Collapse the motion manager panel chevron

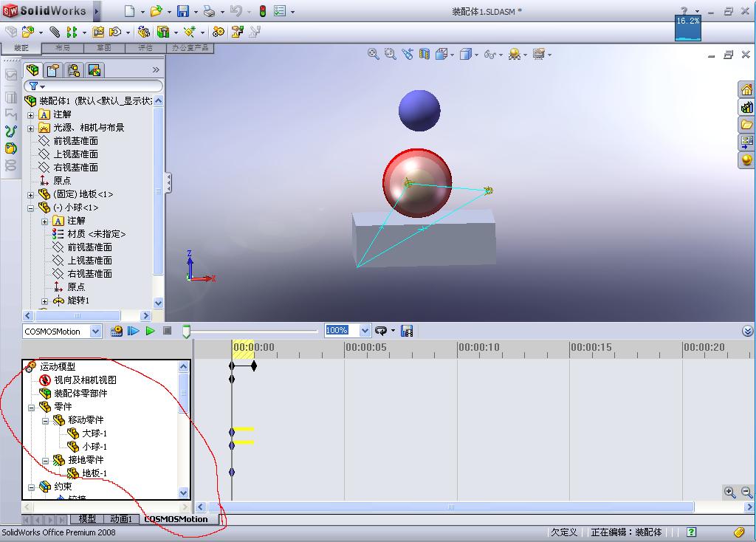747,331
